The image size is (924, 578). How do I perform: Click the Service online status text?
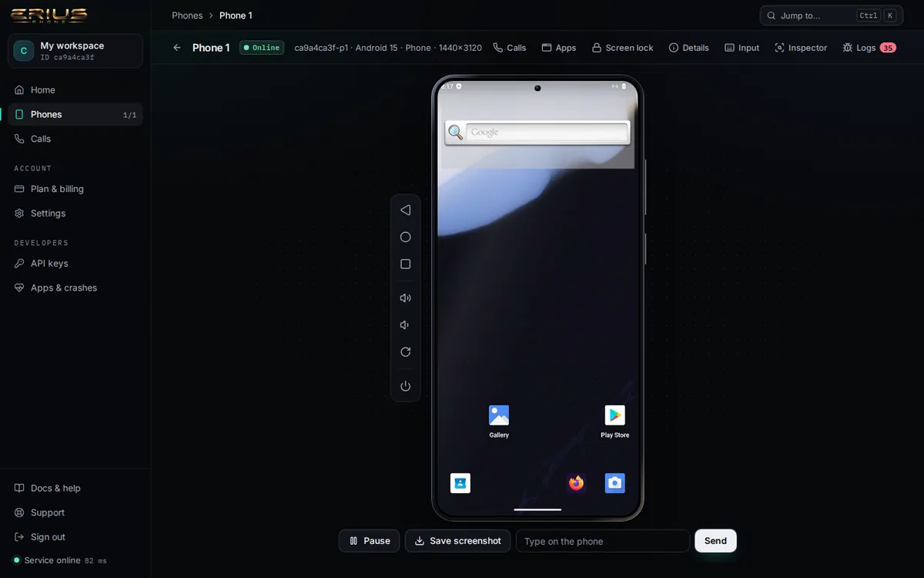(52, 560)
